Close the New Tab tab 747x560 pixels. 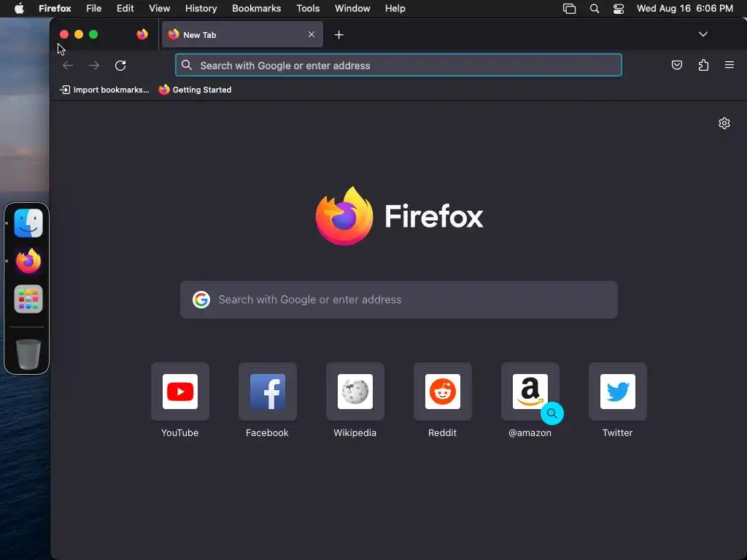311,34
